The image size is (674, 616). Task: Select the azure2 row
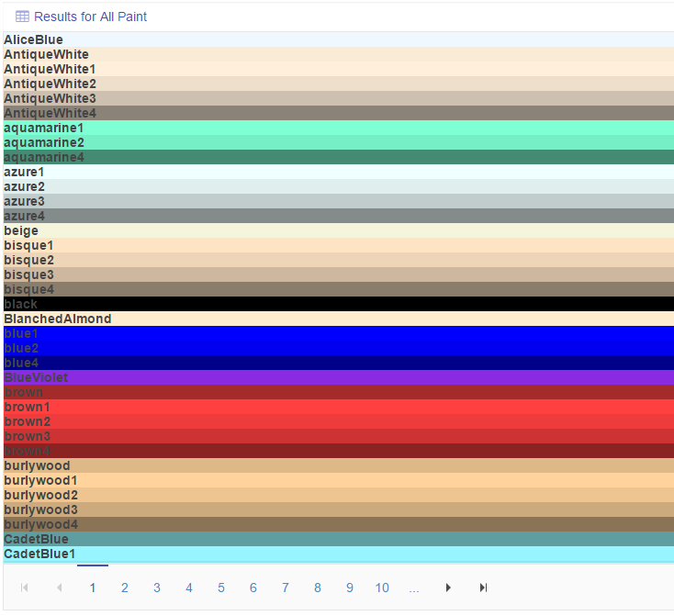pos(339,186)
